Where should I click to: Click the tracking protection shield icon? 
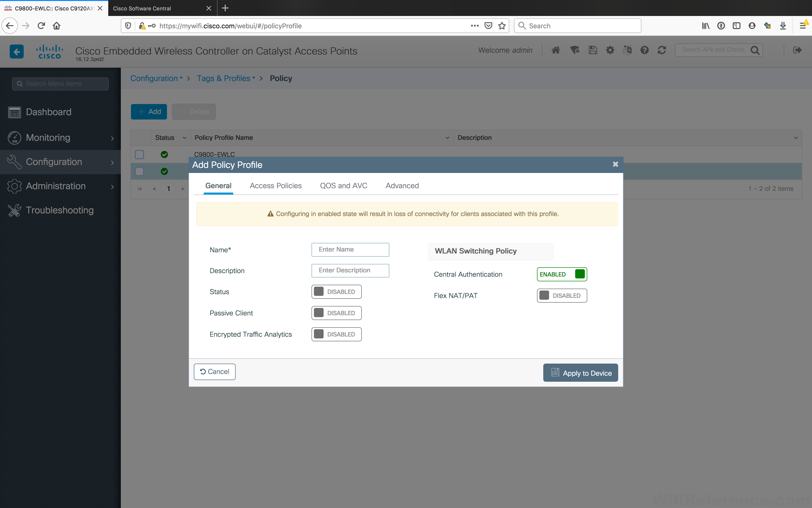[128, 26]
